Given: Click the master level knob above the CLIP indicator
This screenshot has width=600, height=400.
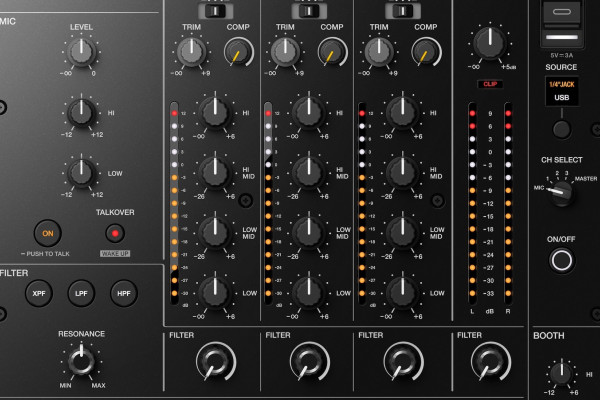Looking at the screenshot, I should [490, 43].
